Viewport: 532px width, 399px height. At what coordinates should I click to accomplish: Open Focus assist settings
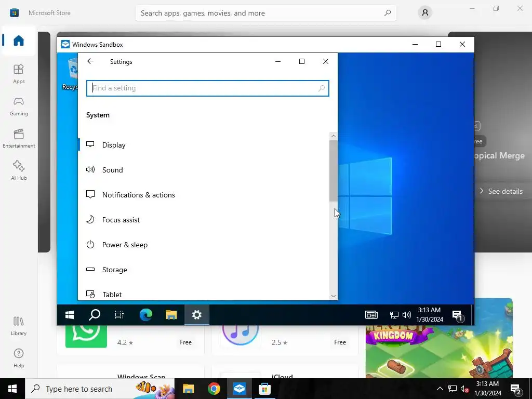coord(204,220)
